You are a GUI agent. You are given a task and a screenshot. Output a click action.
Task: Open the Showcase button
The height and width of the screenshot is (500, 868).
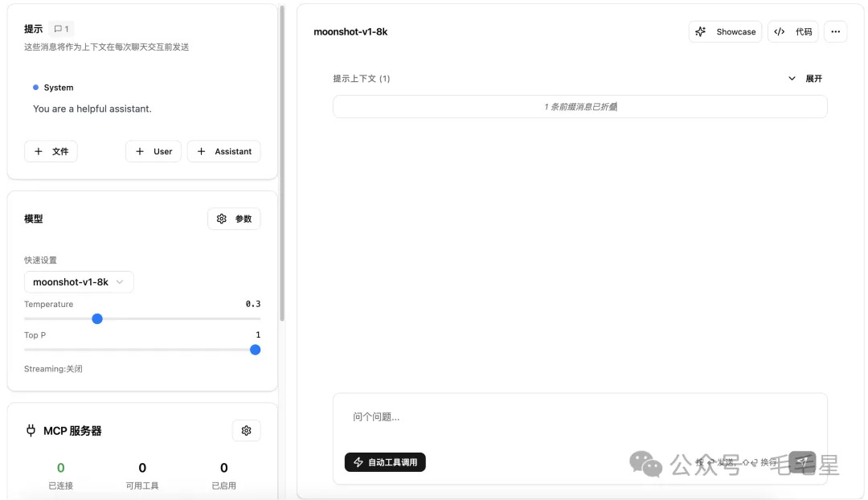tap(725, 31)
